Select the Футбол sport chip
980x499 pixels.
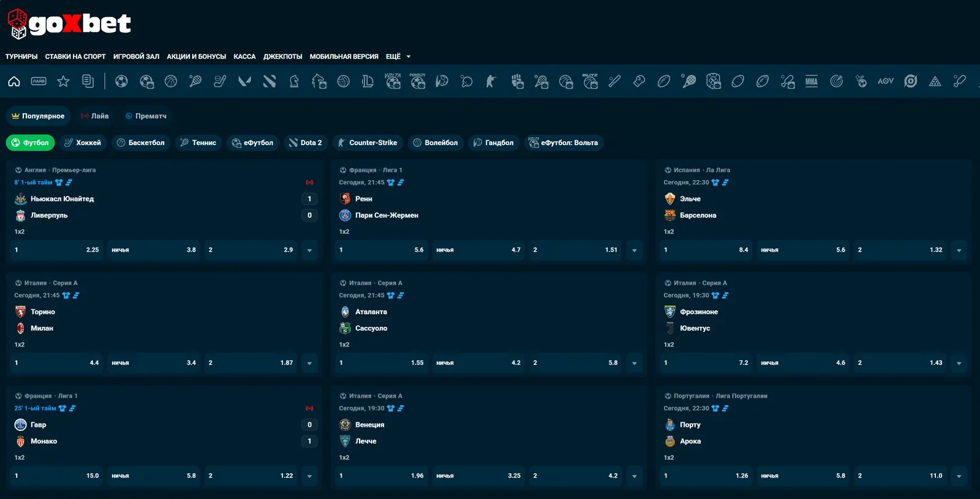pos(30,143)
